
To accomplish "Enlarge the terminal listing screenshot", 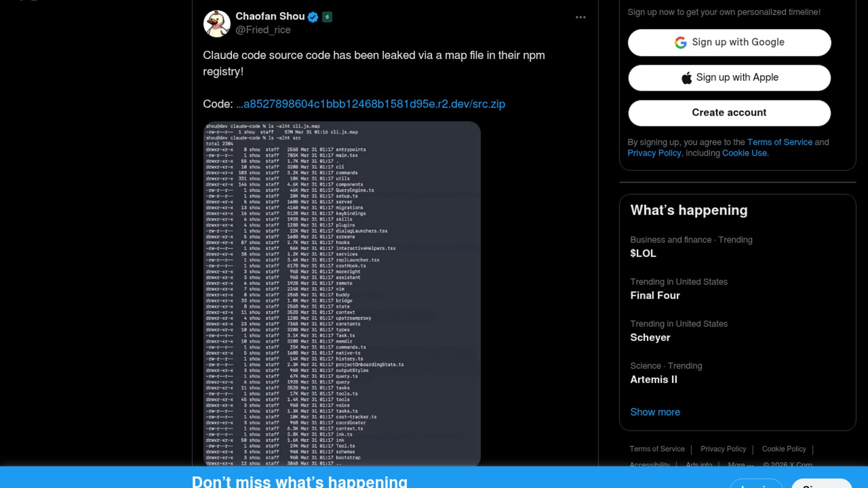I will [342, 294].
